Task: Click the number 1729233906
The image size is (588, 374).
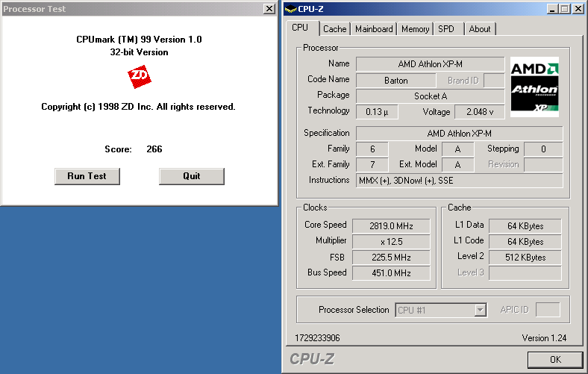Action: tap(317, 338)
